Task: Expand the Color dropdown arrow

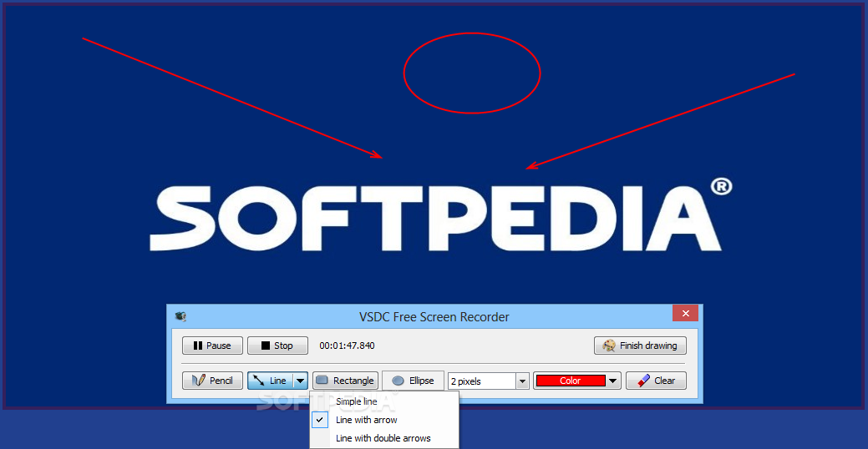Action: pyautogui.click(x=613, y=381)
